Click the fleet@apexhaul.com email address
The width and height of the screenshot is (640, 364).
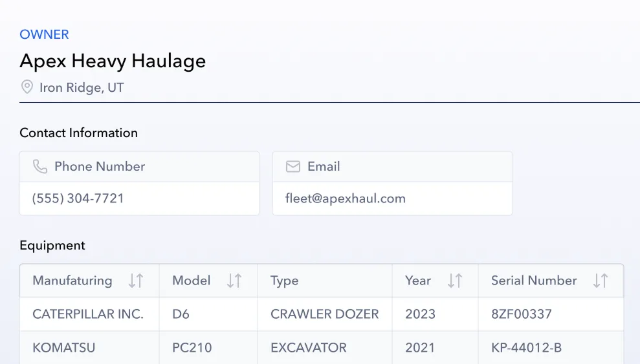coord(346,198)
